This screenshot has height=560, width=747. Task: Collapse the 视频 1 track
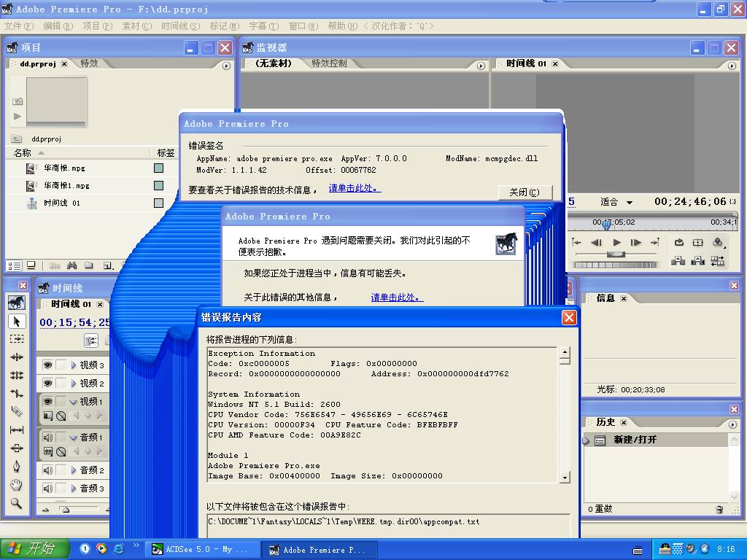point(74,402)
